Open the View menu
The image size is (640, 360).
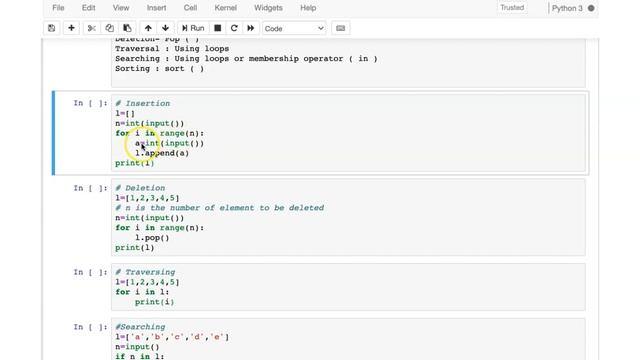tap(121, 8)
